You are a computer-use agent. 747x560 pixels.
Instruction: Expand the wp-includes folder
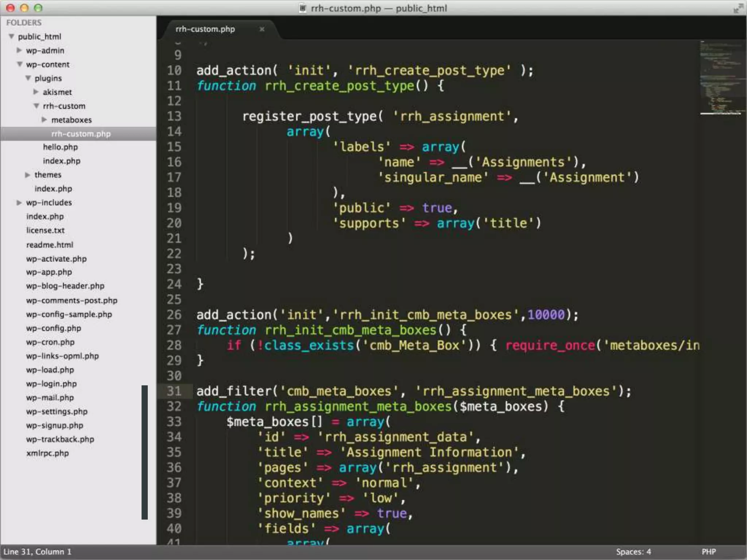(19, 203)
